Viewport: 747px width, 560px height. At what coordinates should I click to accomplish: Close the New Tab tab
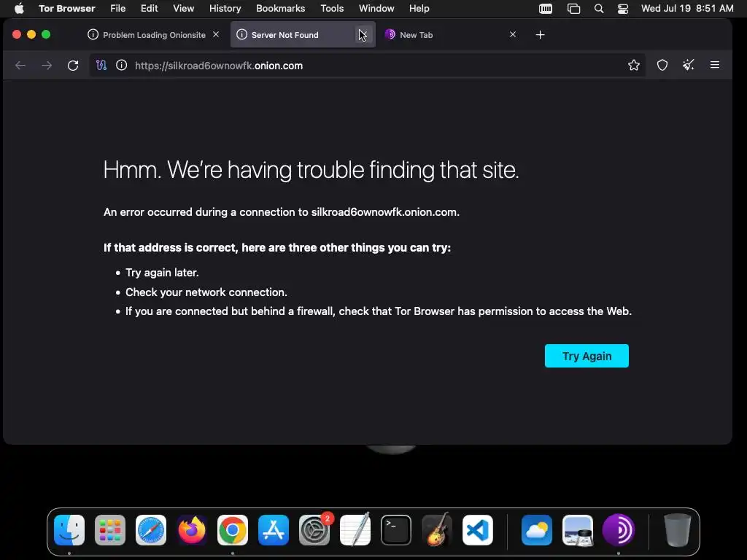(x=513, y=34)
